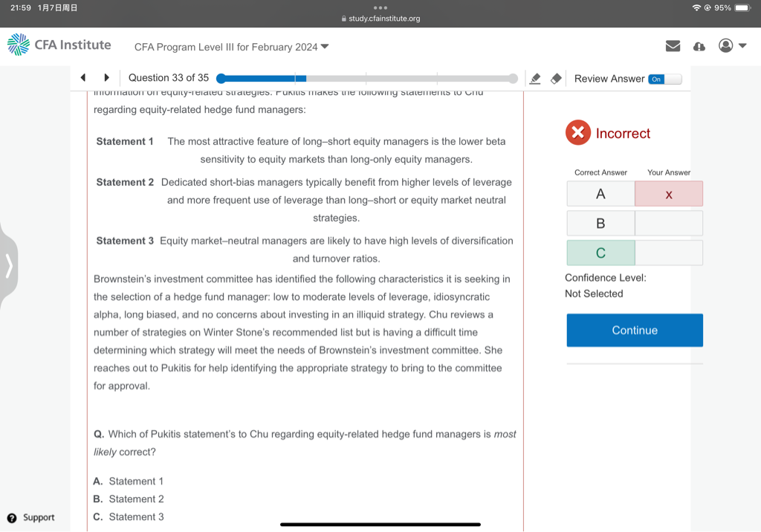Image resolution: width=761 pixels, height=532 pixels.
Task: Click the question progress slider handle
Action: click(221, 79)
